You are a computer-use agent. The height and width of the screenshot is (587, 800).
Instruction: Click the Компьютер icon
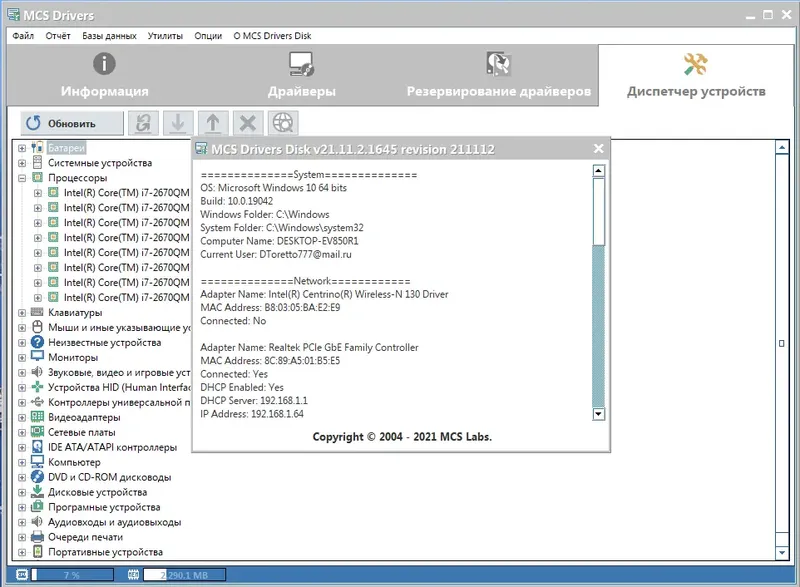click(x=37, y=462)
